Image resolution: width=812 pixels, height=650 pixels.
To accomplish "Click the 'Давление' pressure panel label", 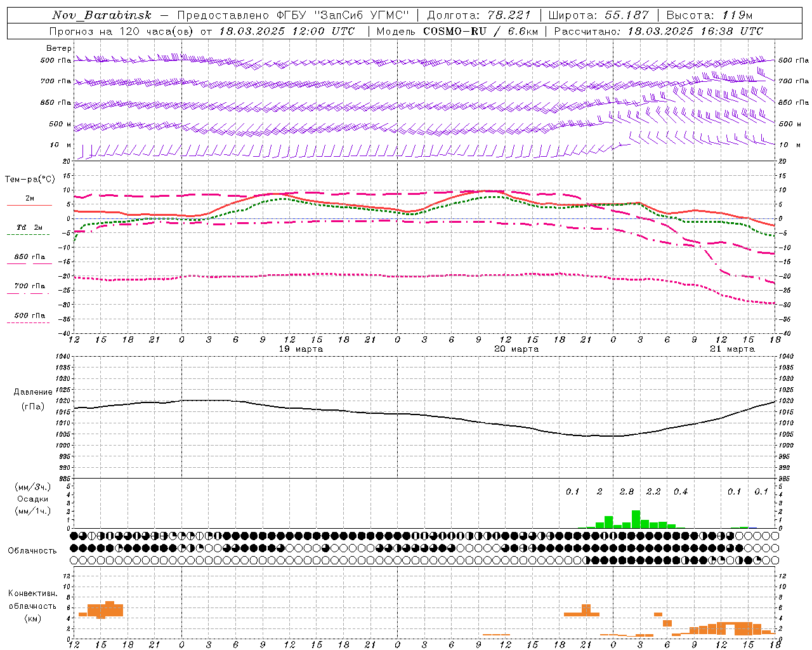I will (33, 392).
